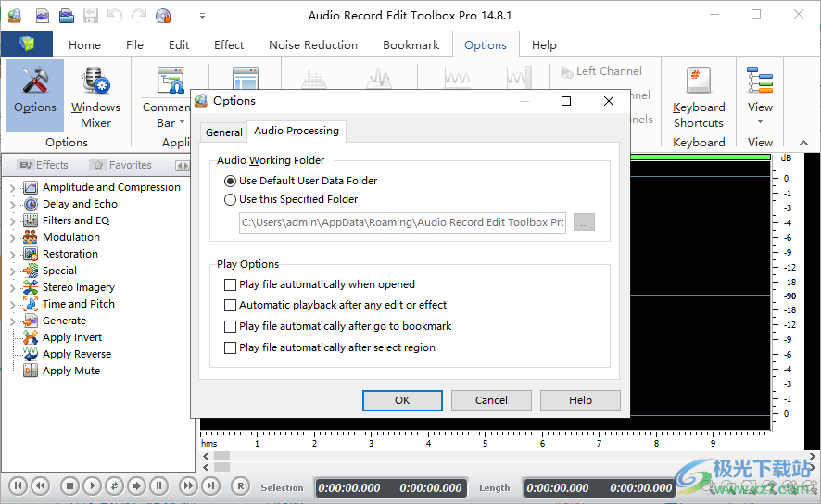
Task: Click the rewind playback button
Action: point(41,486)
